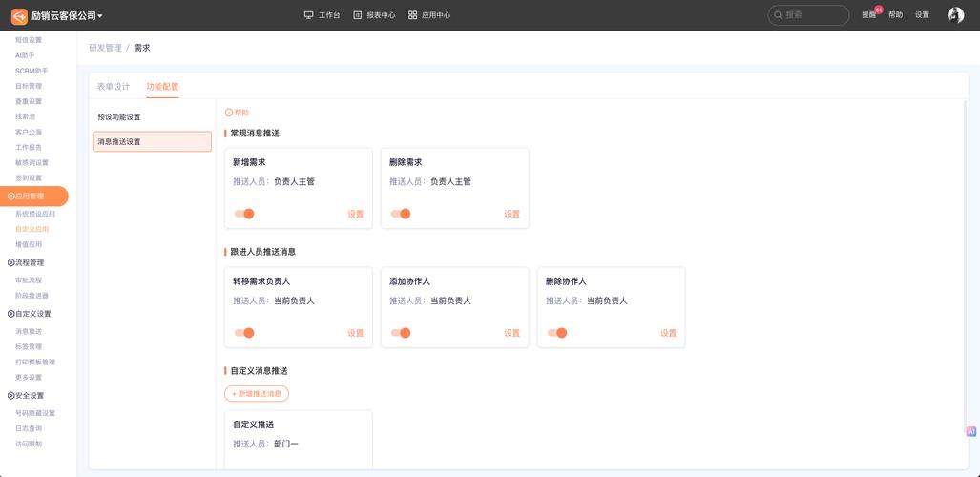Toggle off 新增需求 push switch
Image resolution: width=980 pixels, height=477 pixels.
(244, 214)
